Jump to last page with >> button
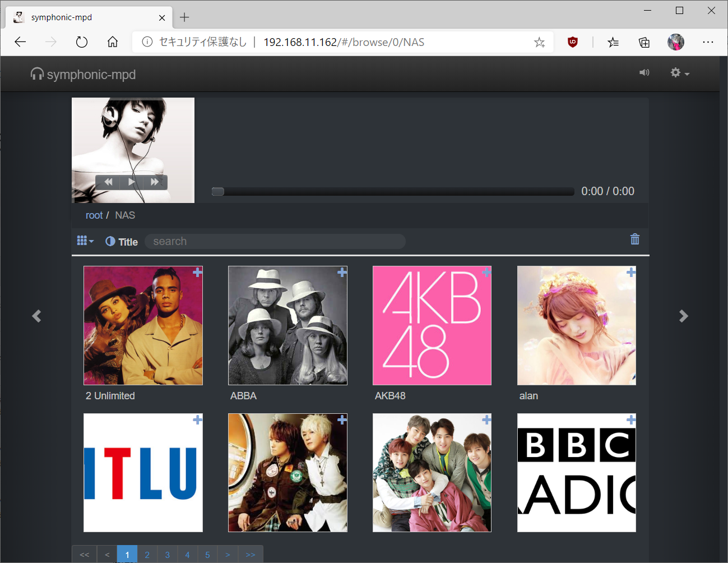Viewport: 728px width, 563px height. tap(251, 555)
